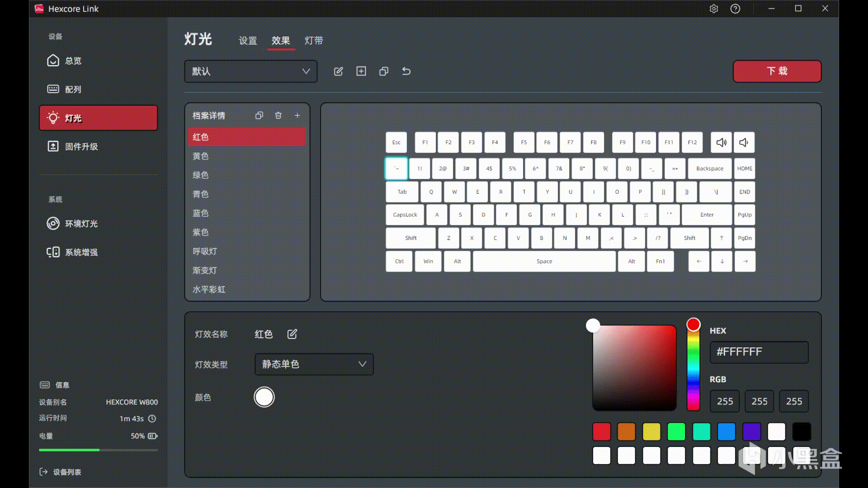868x488 pixels.
Task: Click the HEX color input field
Action: [x=759, y=352]
